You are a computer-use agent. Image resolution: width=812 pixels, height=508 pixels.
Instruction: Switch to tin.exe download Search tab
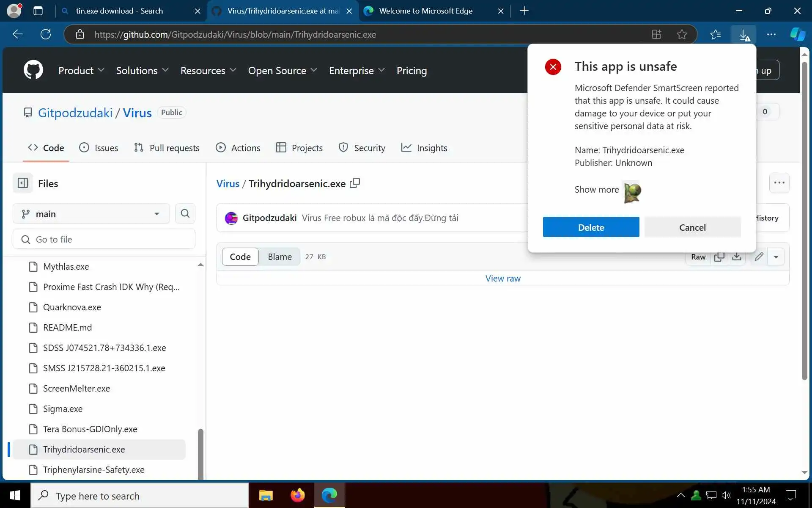click(119, 11)
